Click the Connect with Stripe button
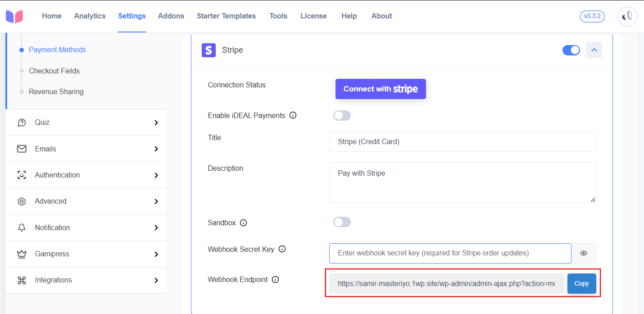 (x=381, y=89)
